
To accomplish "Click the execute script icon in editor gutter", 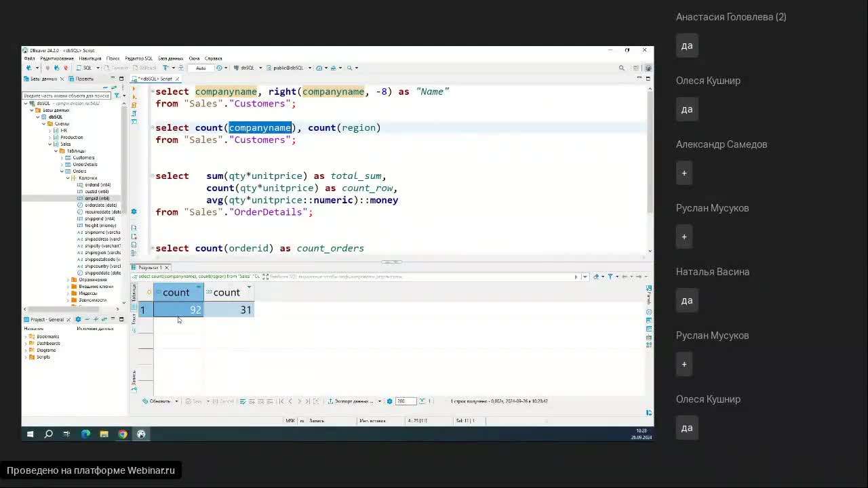I will click(134, 105).
